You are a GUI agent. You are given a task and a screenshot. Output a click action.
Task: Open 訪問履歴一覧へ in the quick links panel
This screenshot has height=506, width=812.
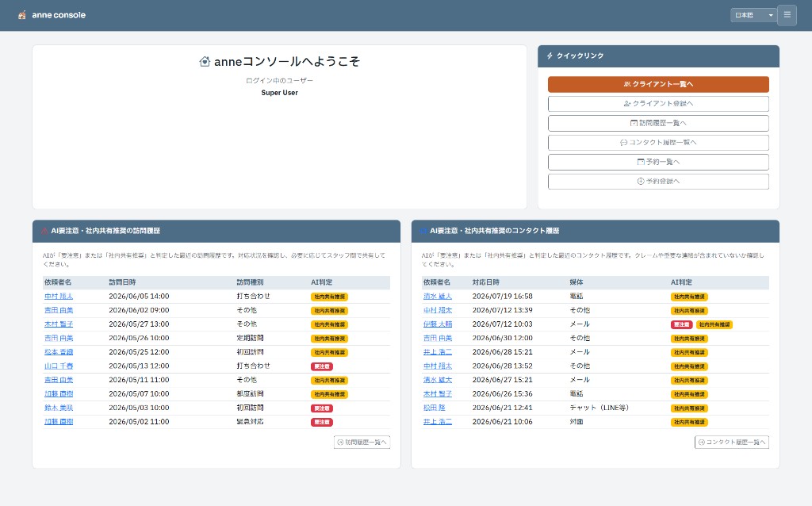tap(658, 123)
